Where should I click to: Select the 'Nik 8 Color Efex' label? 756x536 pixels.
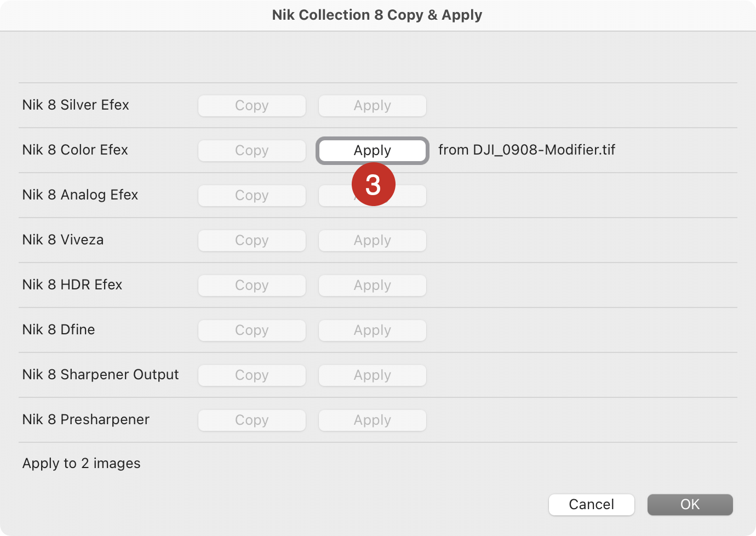coord(75,150)
